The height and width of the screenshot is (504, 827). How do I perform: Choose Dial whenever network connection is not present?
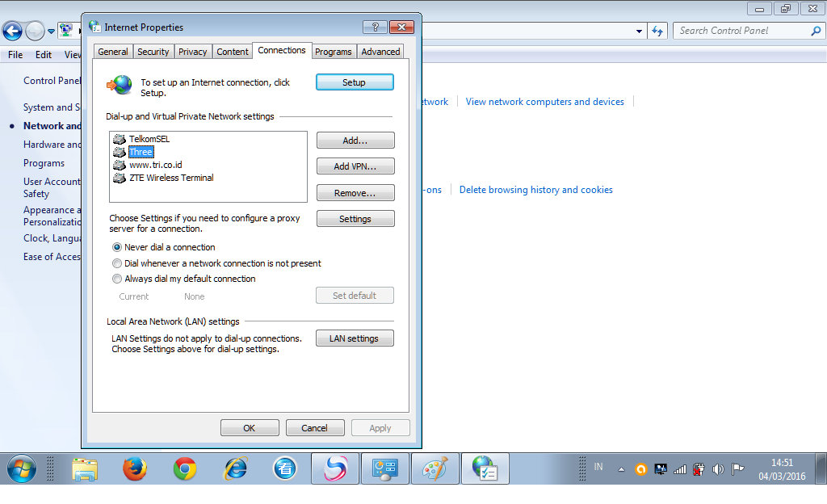116,262
